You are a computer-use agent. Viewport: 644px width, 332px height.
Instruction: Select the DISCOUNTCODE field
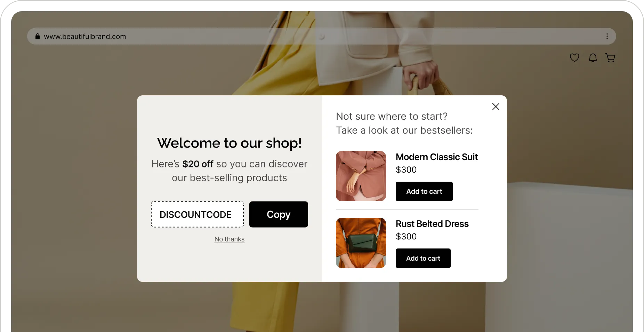[x=197, y=214]
